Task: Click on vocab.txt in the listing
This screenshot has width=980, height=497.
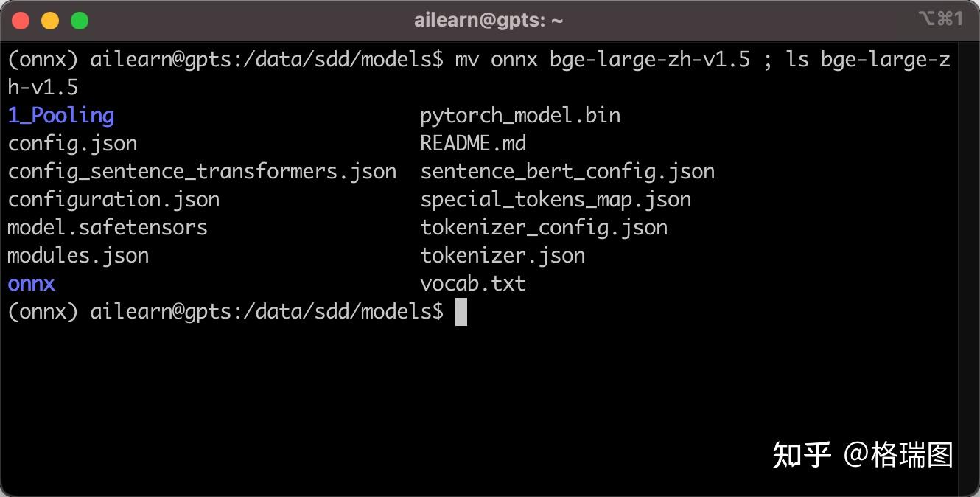Action: click(473, 284)
